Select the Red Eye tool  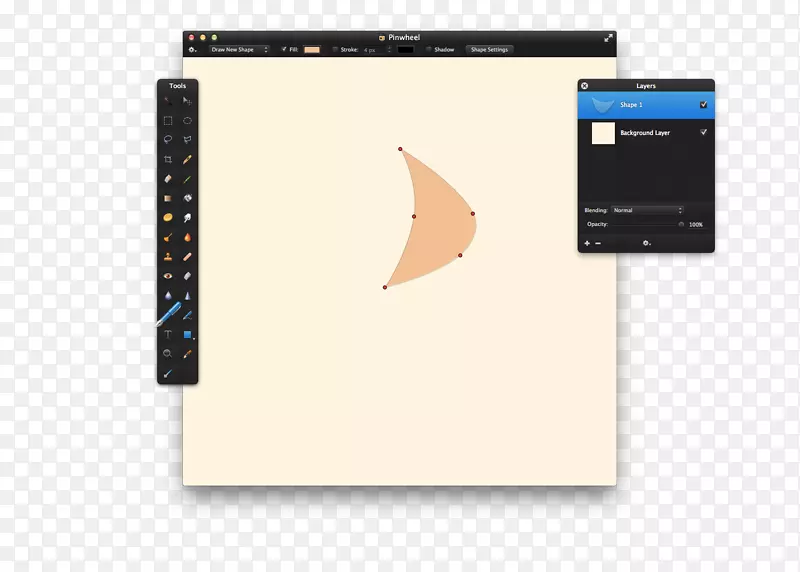coord(168,276)
